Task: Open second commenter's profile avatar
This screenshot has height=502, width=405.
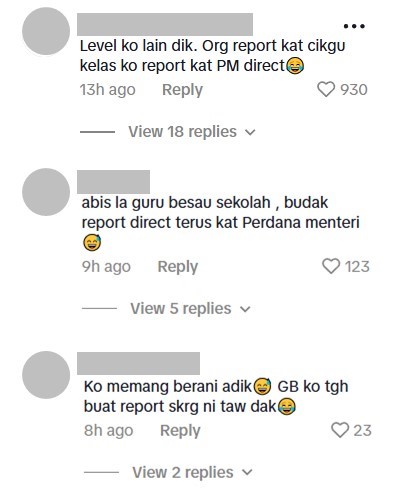Action: tap(46, 192)
